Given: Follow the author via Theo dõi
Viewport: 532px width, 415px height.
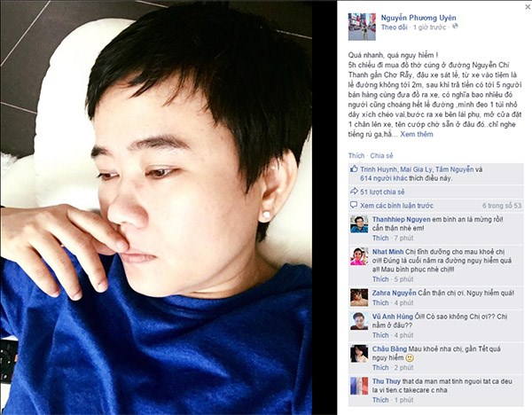Looking at the screenshot, I should click(x=394, y=27).
